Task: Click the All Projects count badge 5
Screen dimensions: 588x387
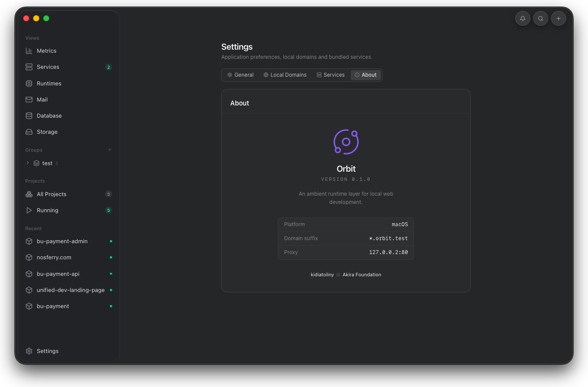Action: 109,194
